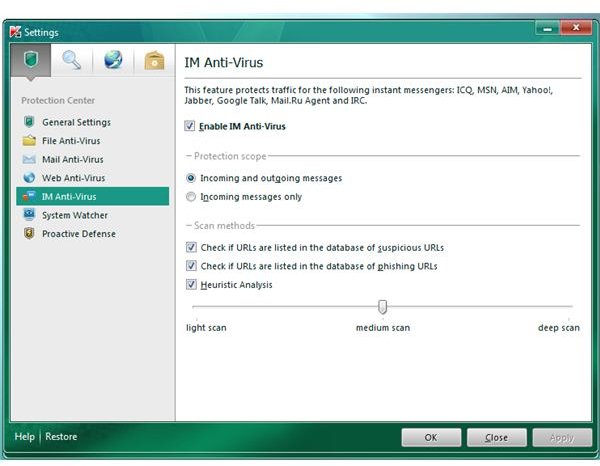Screen dimensions: 600x466
Task: Open the Advanced Settings box tab
Action: [154, 60]
